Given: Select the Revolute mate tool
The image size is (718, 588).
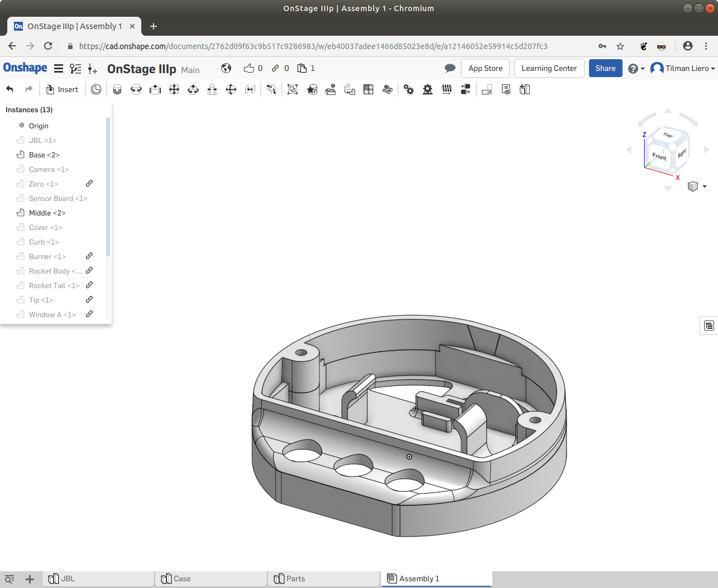Looking at the screenshot, I should 136,89.
